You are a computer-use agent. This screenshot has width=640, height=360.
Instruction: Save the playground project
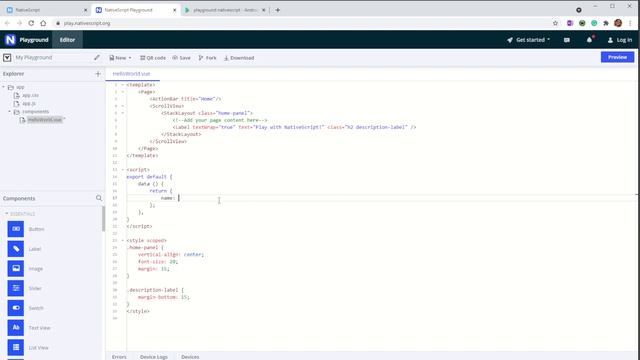click(181, 58)
